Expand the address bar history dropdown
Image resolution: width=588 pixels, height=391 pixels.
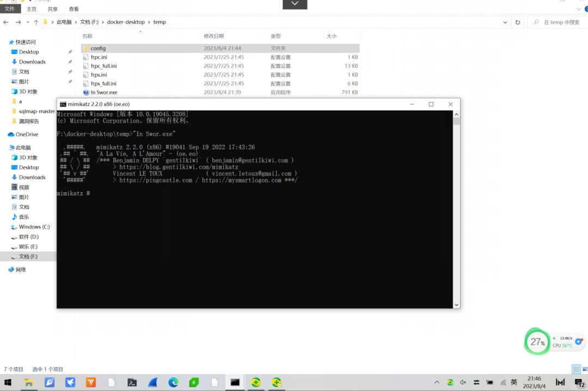[x=505, y=22]
